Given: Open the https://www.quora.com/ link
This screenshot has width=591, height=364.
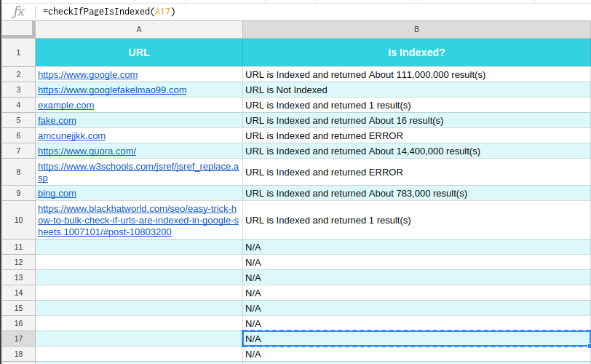Looking at the screenshot, I should coord(87,151).
